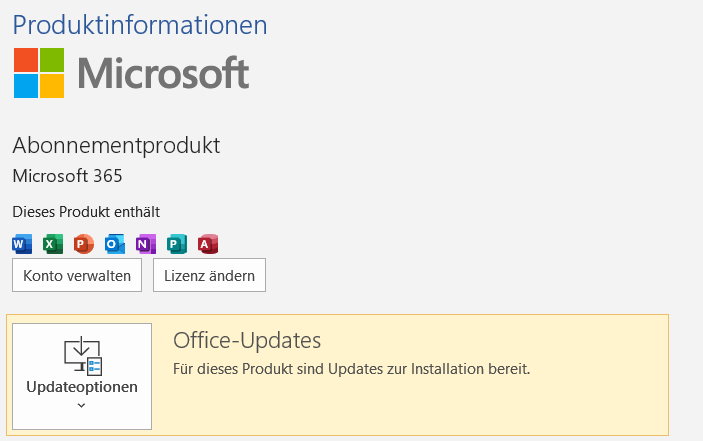Image resolution: width=703 pixels, height=441 pixels.
Task: Click the Access app icon
Action: coord(208,244)
